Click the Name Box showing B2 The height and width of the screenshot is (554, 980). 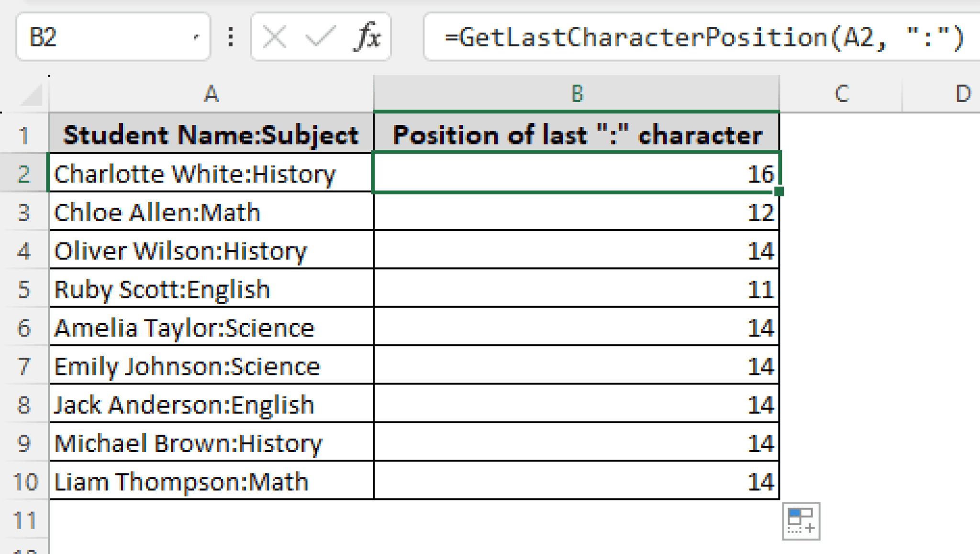point(96,36)
